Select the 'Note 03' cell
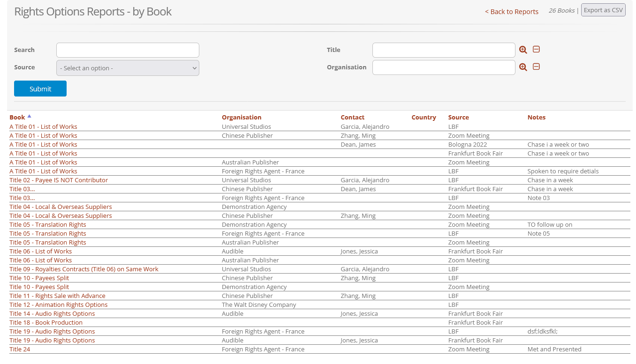This screenshot has height=364, width=636. tap(538, 198)
